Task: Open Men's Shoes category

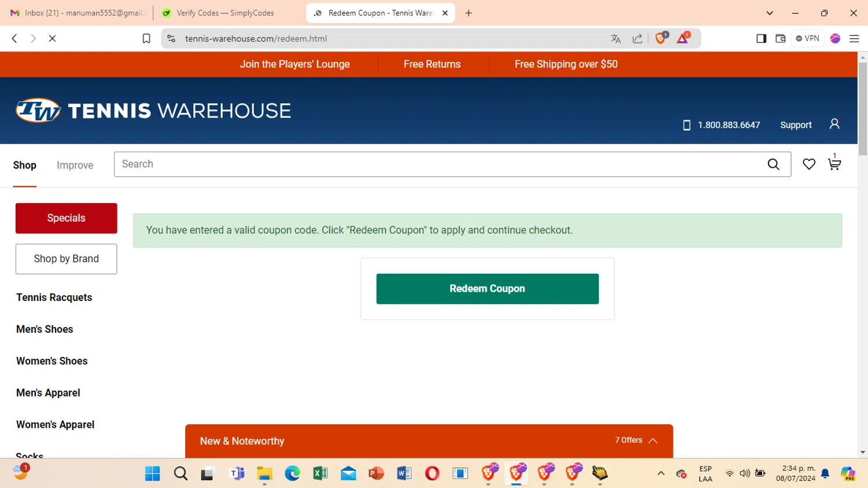Action: [x=45, y=329]
